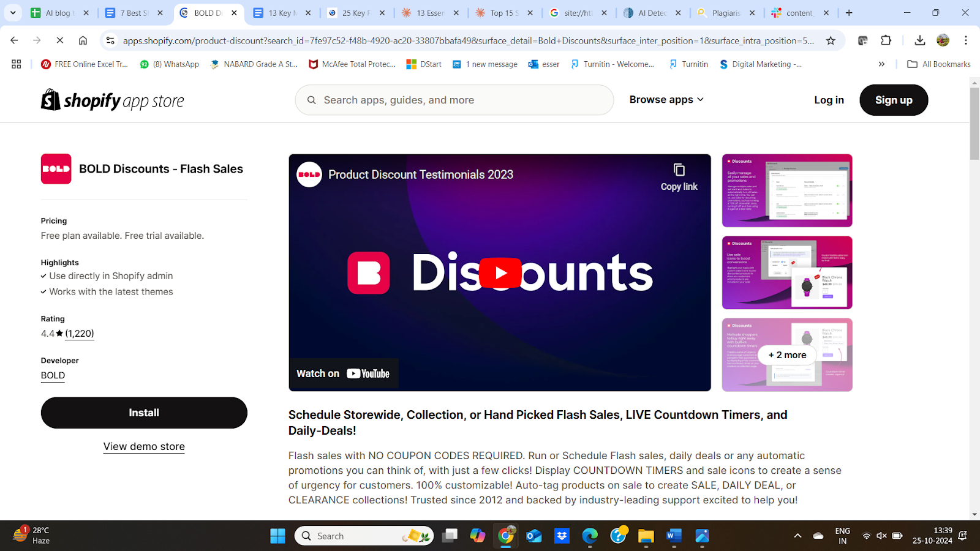Open Windows Start menu
The height and width of the screenshot is (551, 980).
(277, 536)
